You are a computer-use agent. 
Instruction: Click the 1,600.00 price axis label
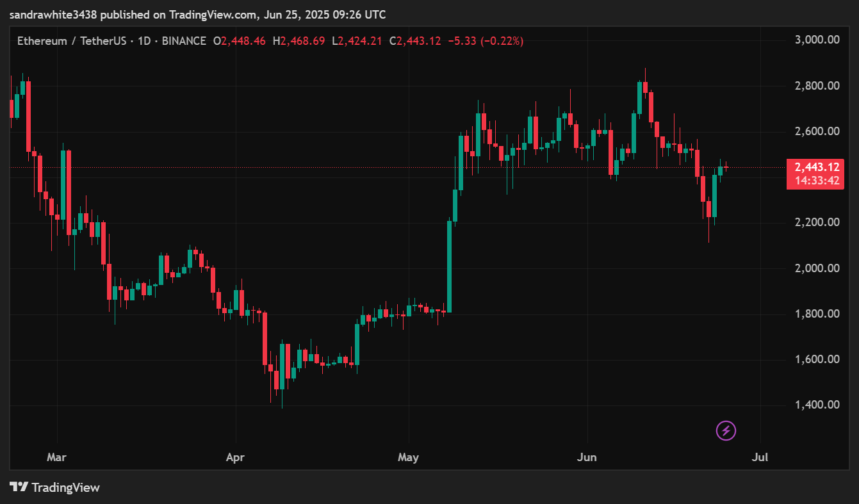click(817, 359)
